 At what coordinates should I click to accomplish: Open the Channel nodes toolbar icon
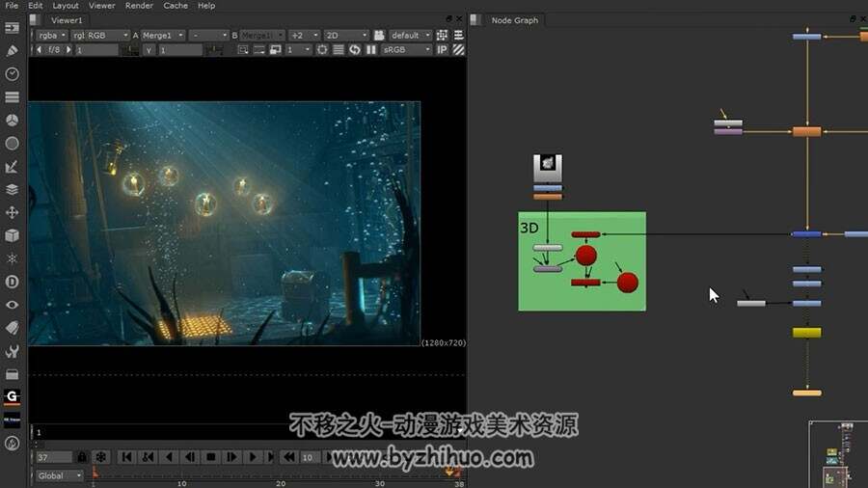(x=12, y=96)
